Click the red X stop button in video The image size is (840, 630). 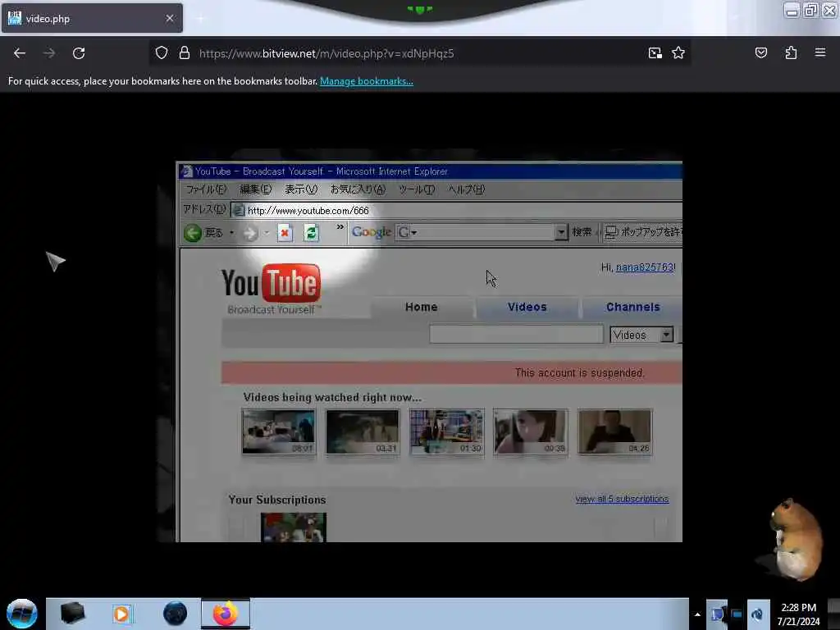click(285, 233)
